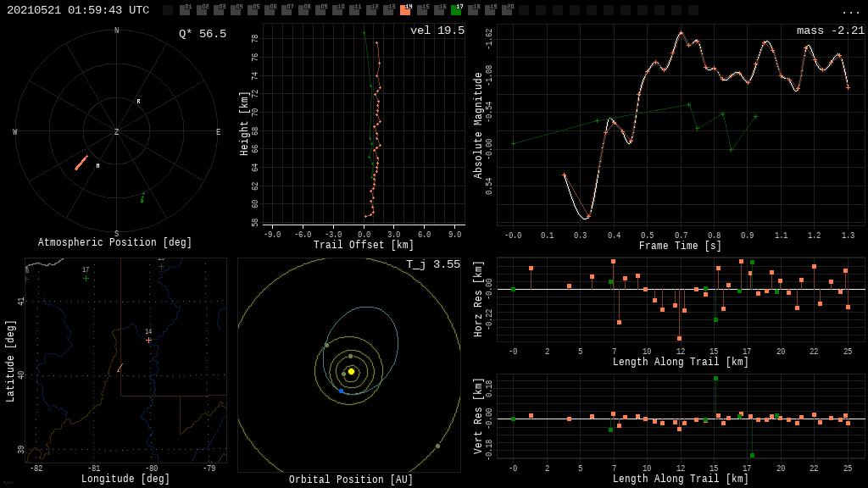Select the green track in the polar plot
The width and height of the screenshot is (868, 488).
coord(142,198)
